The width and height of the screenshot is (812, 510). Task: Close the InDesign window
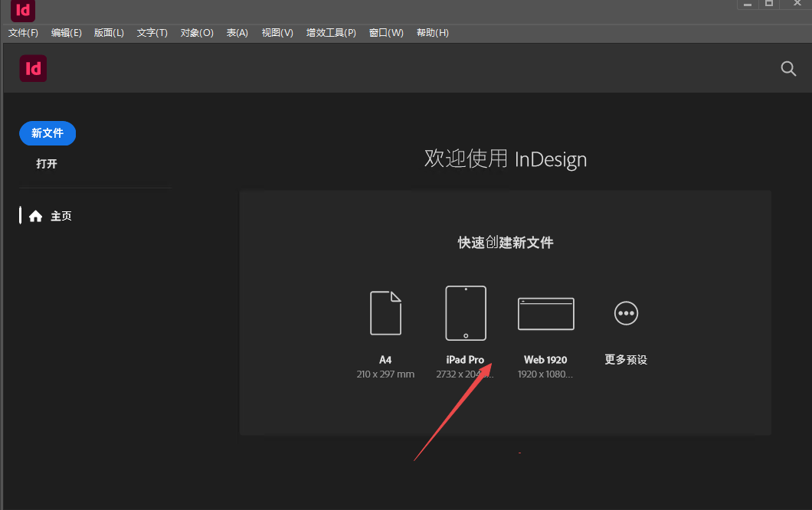tap(797, 4)
